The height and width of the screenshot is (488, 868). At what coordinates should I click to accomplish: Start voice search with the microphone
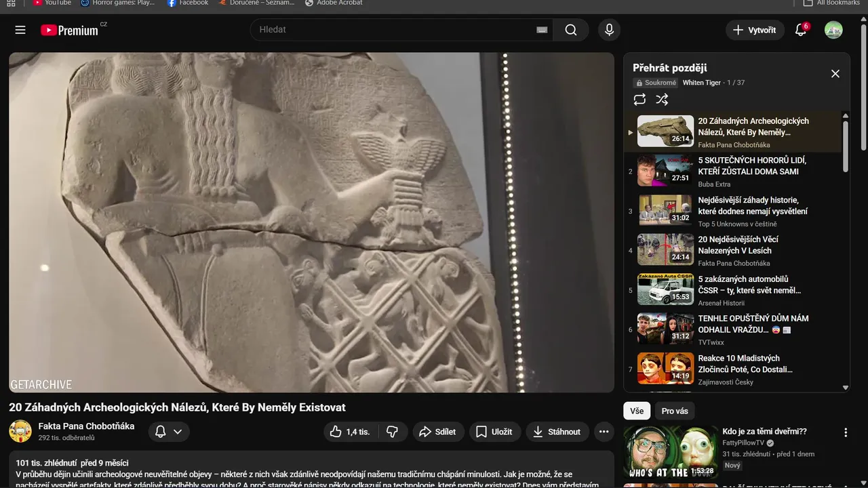click(x=609, y=30)
